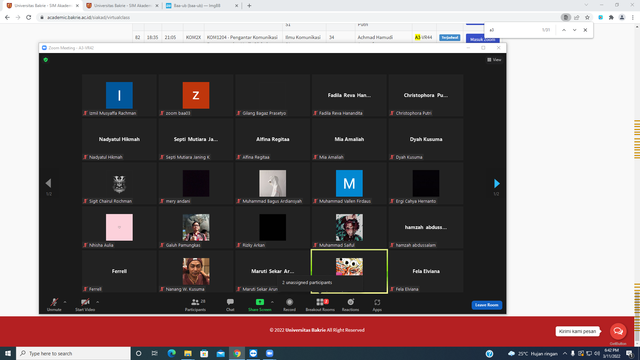
Task: Go to previous page of participants
Action: tap(48, 183)
